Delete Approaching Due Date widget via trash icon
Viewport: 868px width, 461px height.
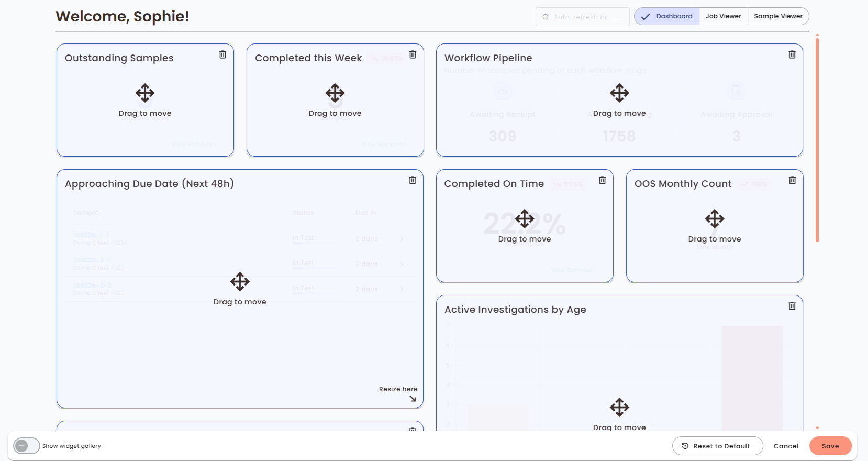tap(413, 180)
